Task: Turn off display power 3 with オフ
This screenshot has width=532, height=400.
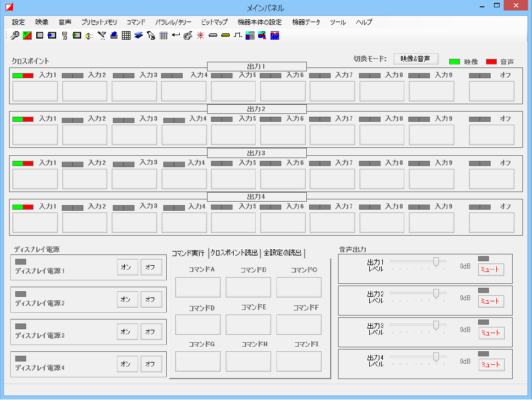Action: coord(151,331)
